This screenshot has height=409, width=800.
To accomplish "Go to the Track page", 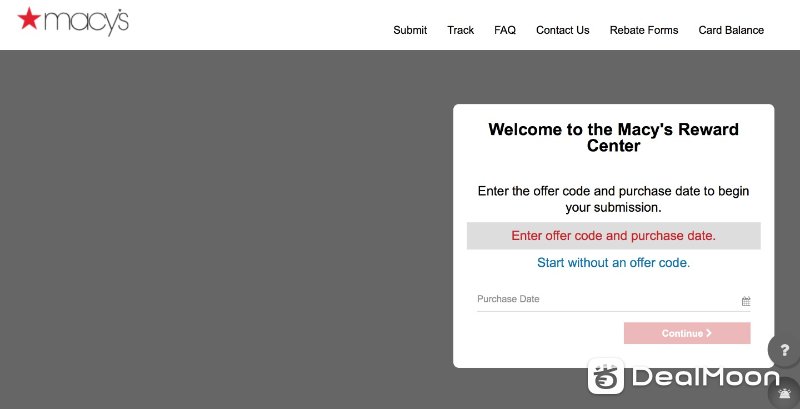I will (461, 30).
